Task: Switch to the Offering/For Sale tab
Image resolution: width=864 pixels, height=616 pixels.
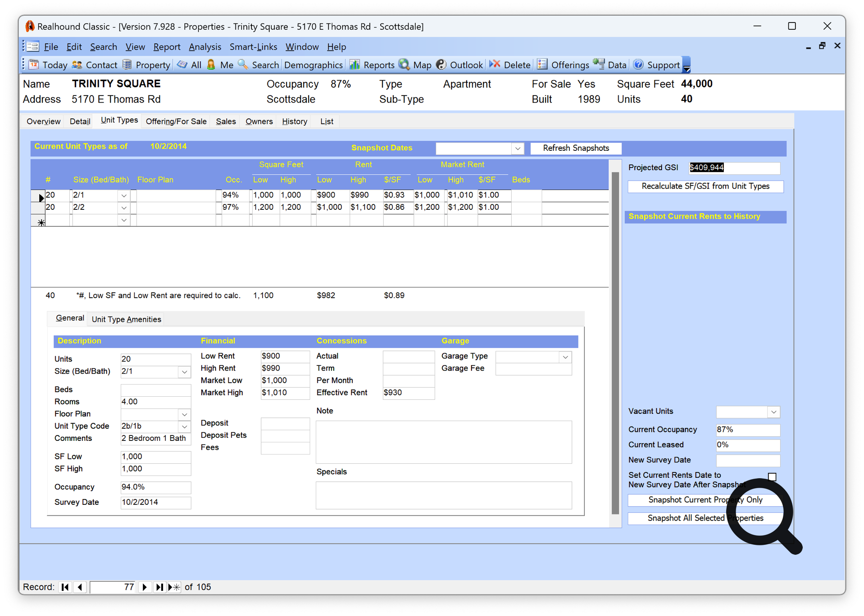Action: (176, 121)
